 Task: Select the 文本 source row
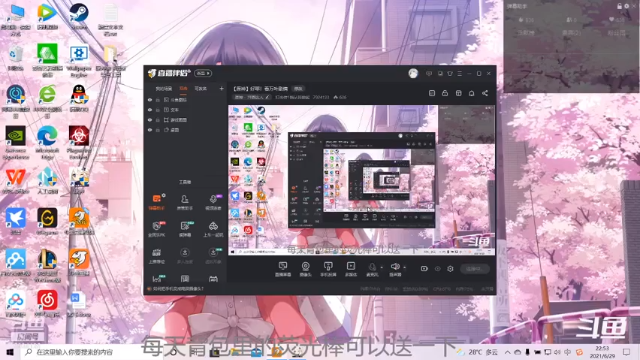click(185, 110)
